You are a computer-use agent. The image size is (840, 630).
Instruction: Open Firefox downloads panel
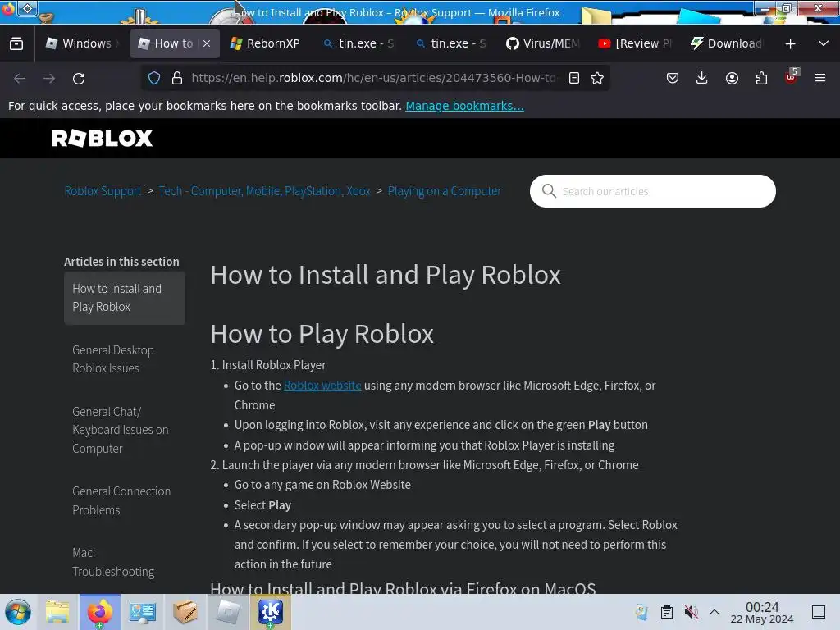point(702,78)
